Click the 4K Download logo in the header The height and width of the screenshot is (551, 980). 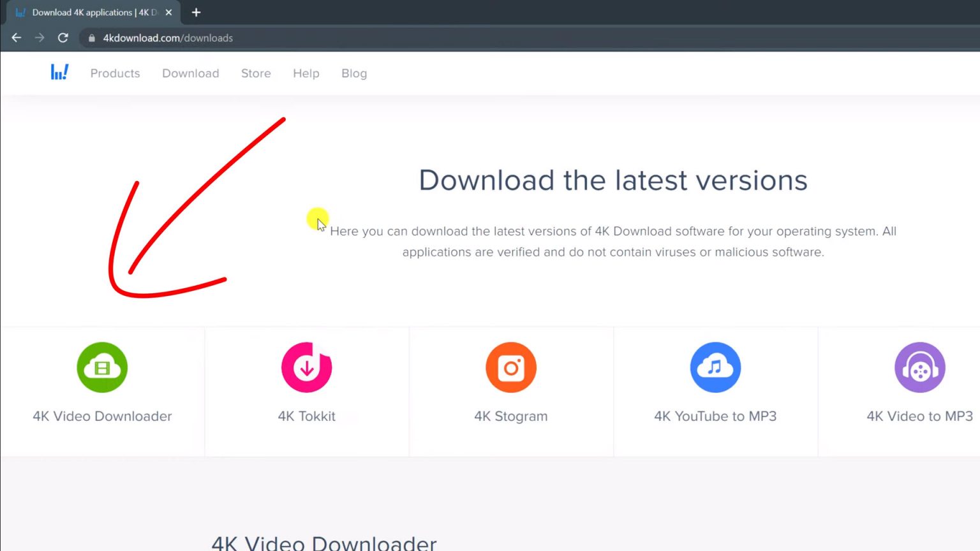(x=59, y=72)
